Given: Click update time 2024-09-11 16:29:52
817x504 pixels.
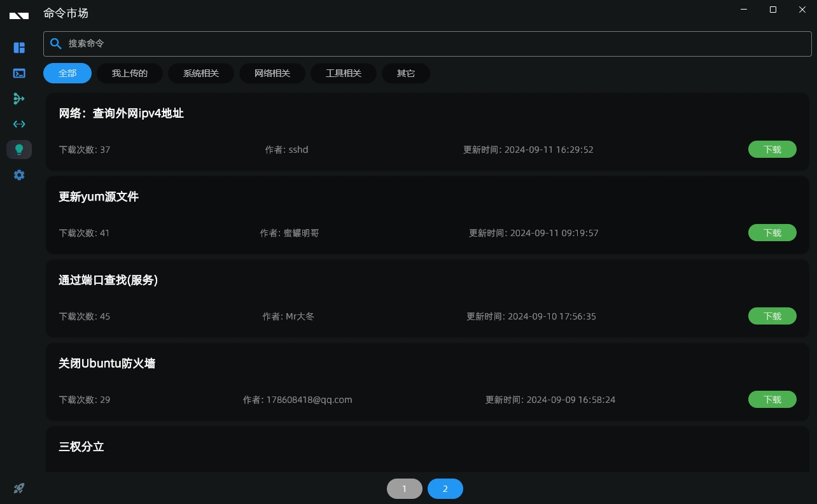Looking at the screenshot, I should [549, 150].
